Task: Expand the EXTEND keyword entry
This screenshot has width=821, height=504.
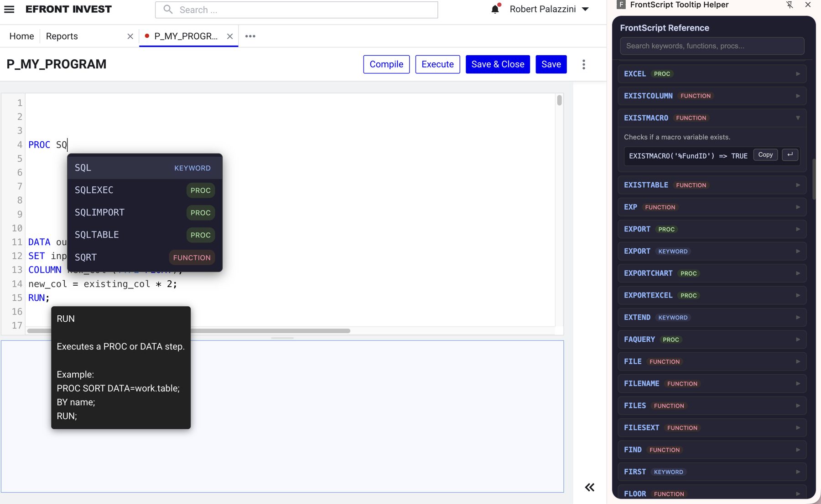Action: [712, 318]
